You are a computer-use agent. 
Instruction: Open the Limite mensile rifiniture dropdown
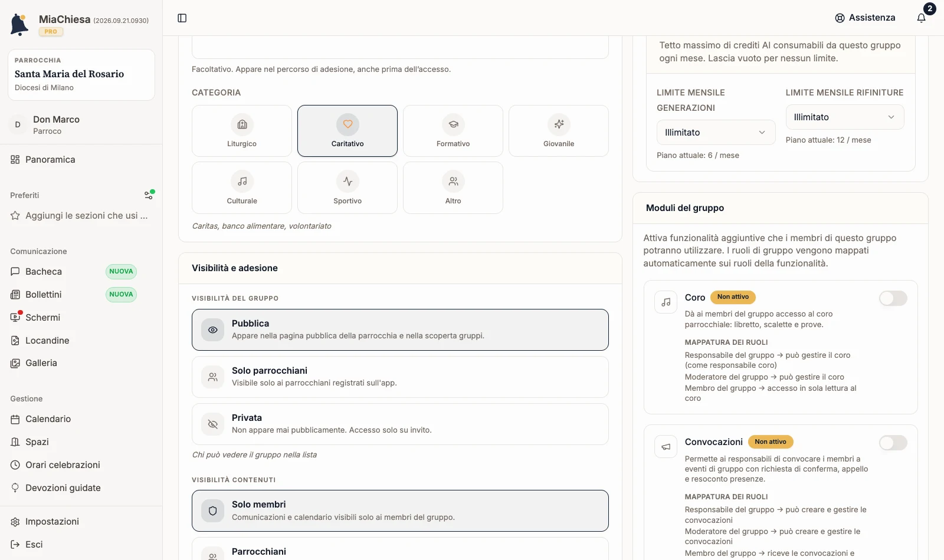(845, 117)
